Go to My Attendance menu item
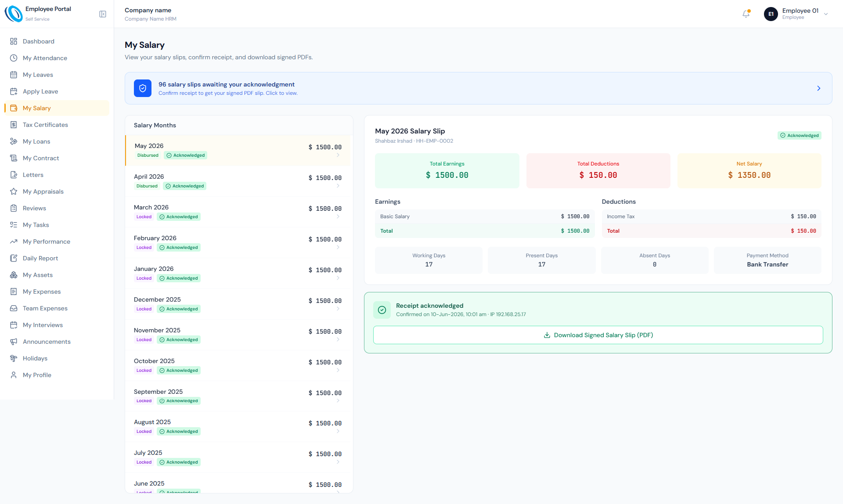Image resolution: width=843 pixels, height=504 pixels. (57, 58)
